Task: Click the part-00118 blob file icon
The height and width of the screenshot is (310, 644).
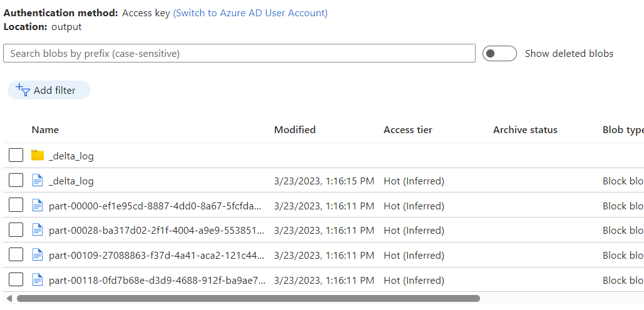Action: coord(38,279)
